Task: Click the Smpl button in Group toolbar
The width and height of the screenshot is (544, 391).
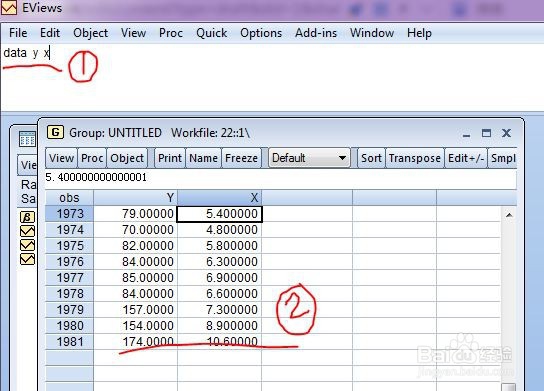Action: [x=502, y=158]
